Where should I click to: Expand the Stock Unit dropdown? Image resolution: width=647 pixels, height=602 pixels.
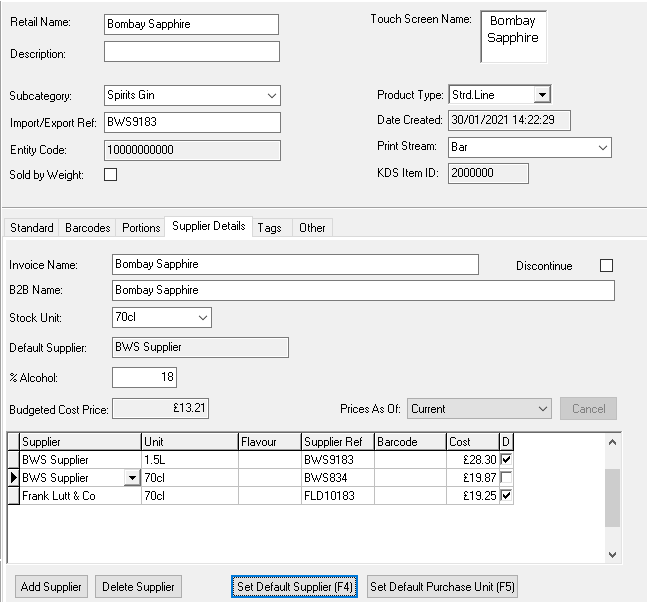(203, 317)
